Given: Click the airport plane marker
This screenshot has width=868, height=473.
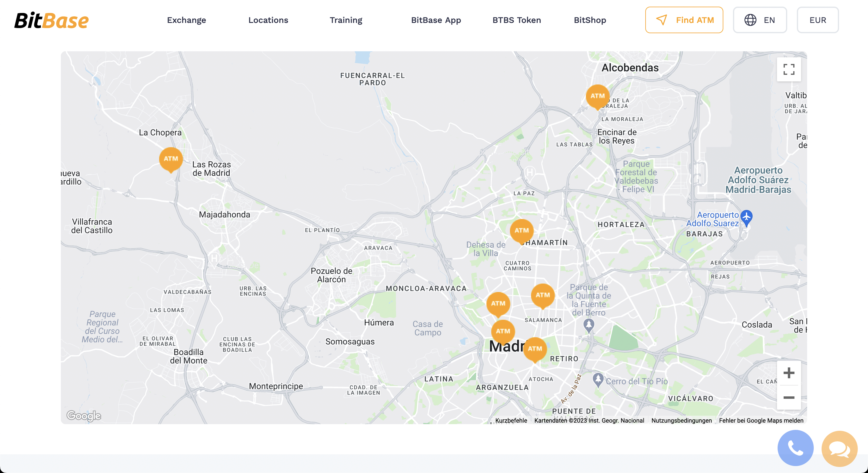Looking at the screenshot, I should 746,218.
